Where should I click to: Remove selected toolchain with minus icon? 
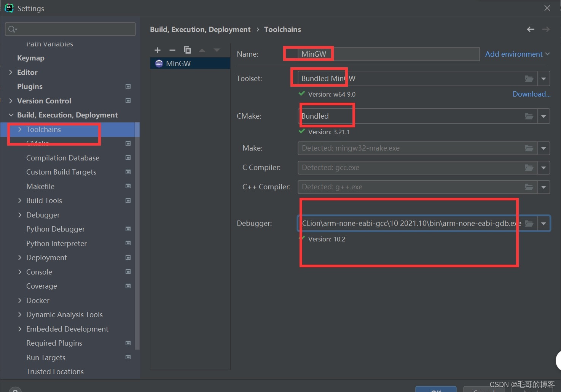click(x=172, y=50)
